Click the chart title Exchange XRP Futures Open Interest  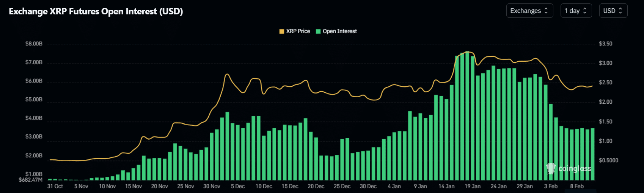(96, 11)
